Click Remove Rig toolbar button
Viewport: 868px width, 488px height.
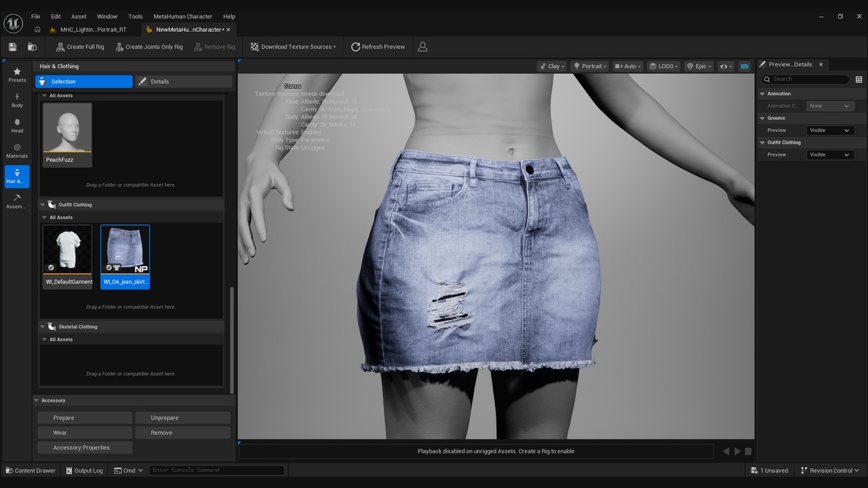tap(214, 47)
